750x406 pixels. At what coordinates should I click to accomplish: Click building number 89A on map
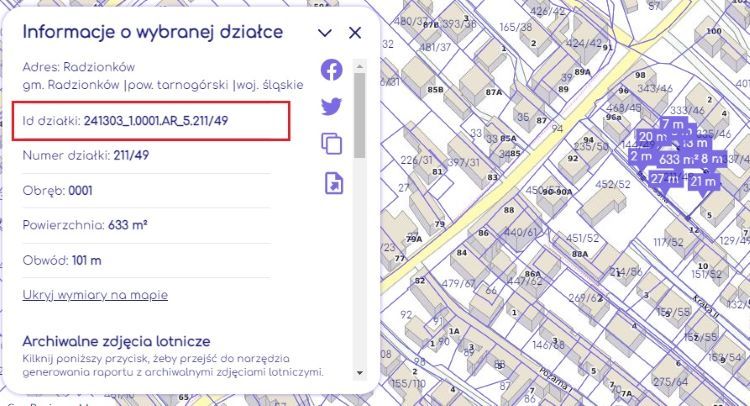[x=583, y=72]
